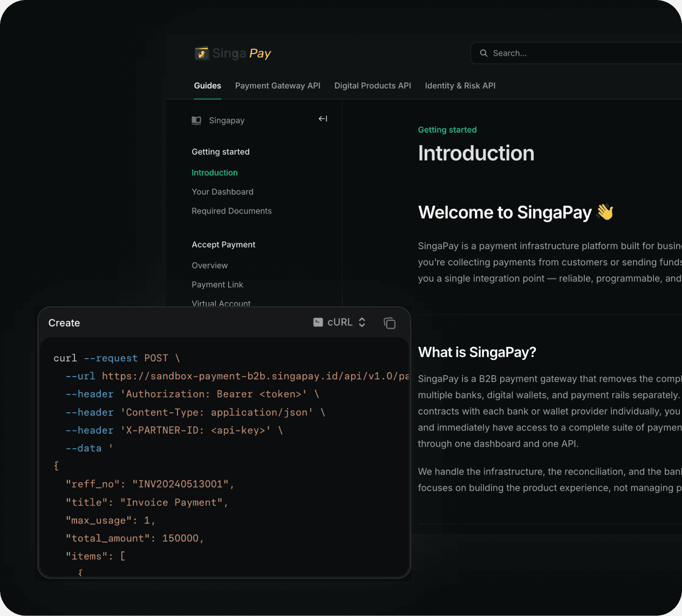This screenshot has height=616, width=682.
Task: Switch to Digital Products API tab
Action: pyautogui.click(x=373, y=85)
